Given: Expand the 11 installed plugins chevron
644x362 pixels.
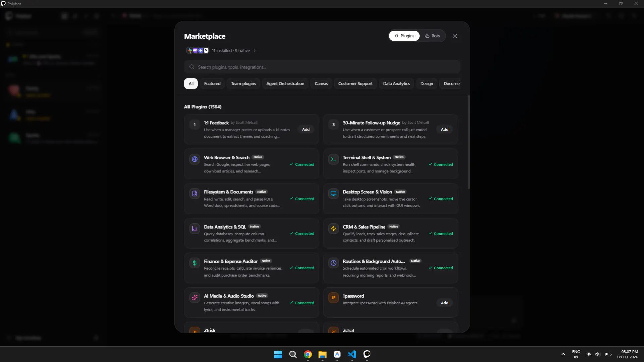Looking at the screenshot, I should coord(255,51).
